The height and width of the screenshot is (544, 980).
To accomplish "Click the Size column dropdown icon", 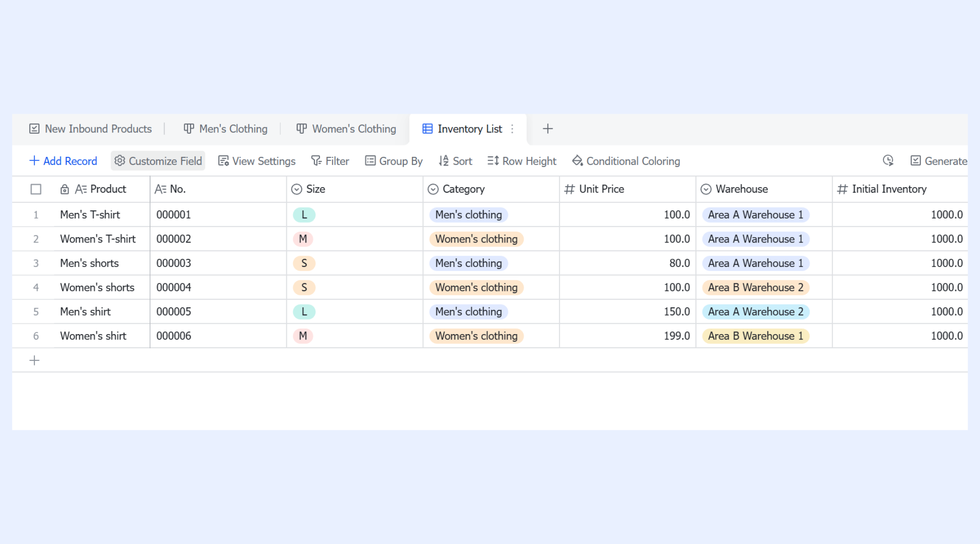I will (297, 189).
